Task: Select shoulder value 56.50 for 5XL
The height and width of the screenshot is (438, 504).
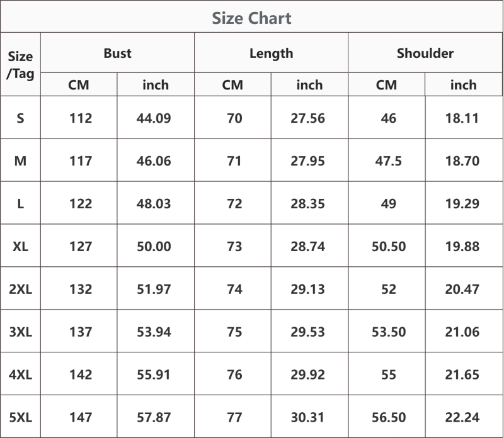Action: pos(389,417)
